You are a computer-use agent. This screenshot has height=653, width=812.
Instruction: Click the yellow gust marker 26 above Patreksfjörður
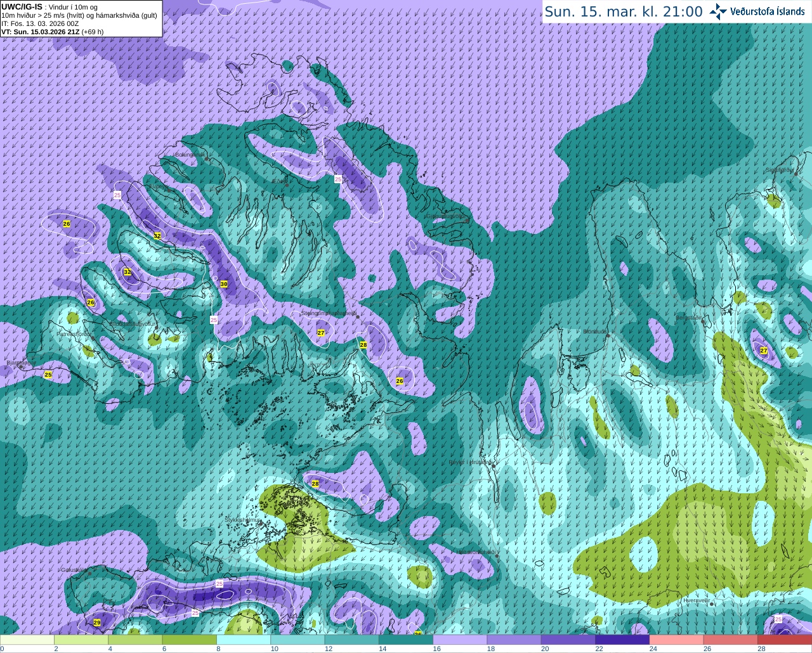pyautogui.click(x=91, y=302)
